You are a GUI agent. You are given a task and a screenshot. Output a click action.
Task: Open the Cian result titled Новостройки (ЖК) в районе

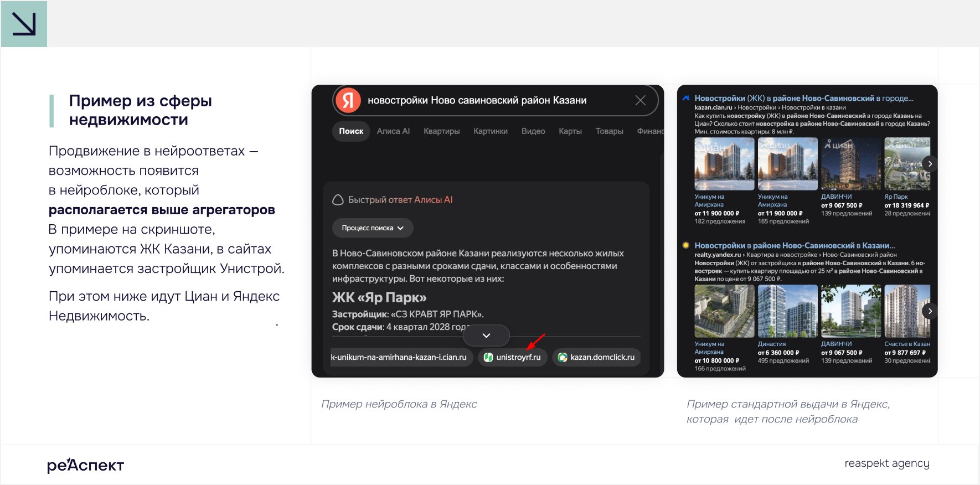click(804, 98)
